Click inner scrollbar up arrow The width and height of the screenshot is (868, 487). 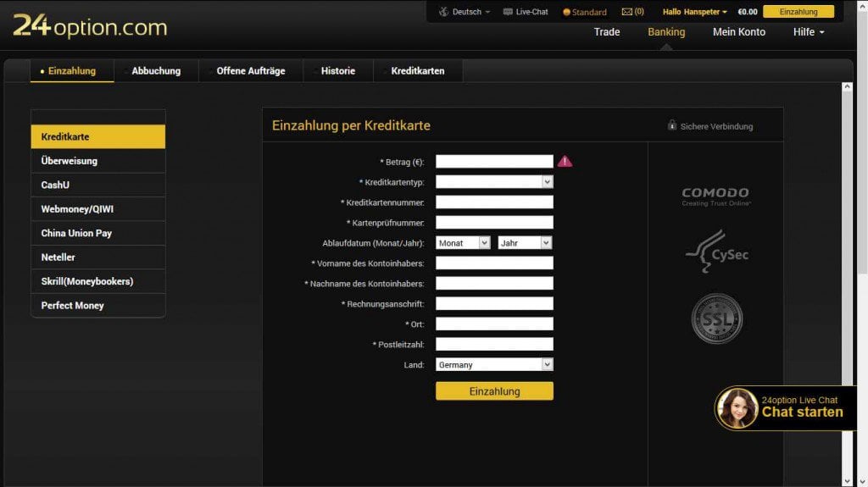(x=847, y=87)
